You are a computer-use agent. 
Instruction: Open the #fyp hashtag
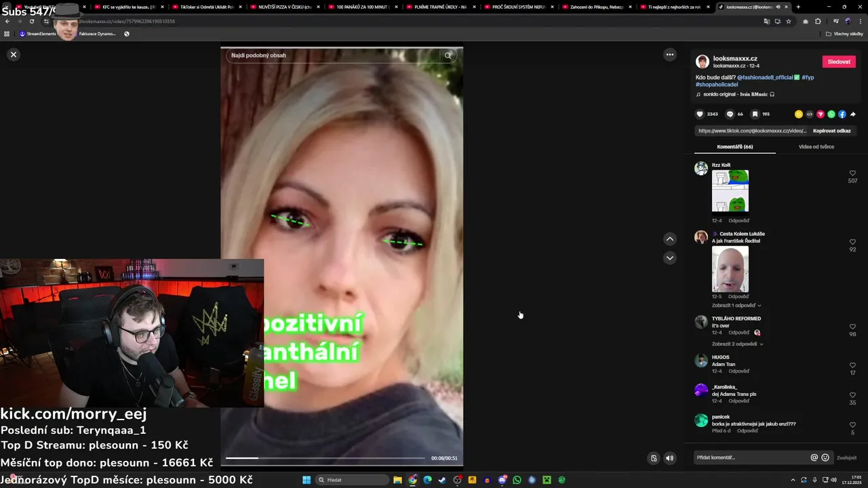point(808,77)
